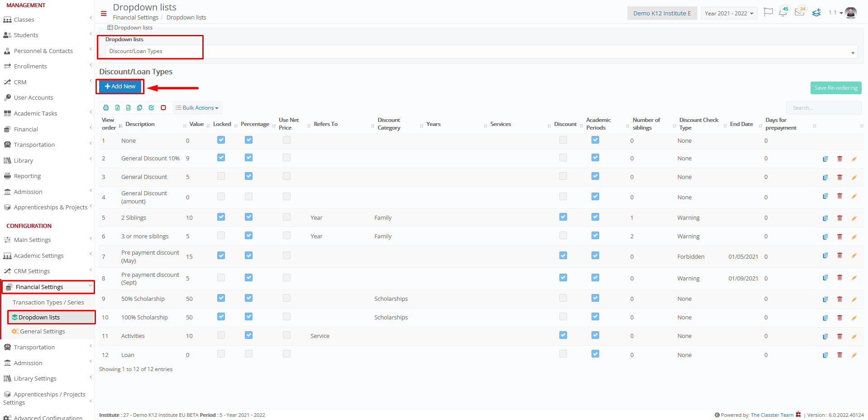Screen dimensions: 868x420
Task: Toggle Locked checkbox for Loan row
Action: click(221, 354)
